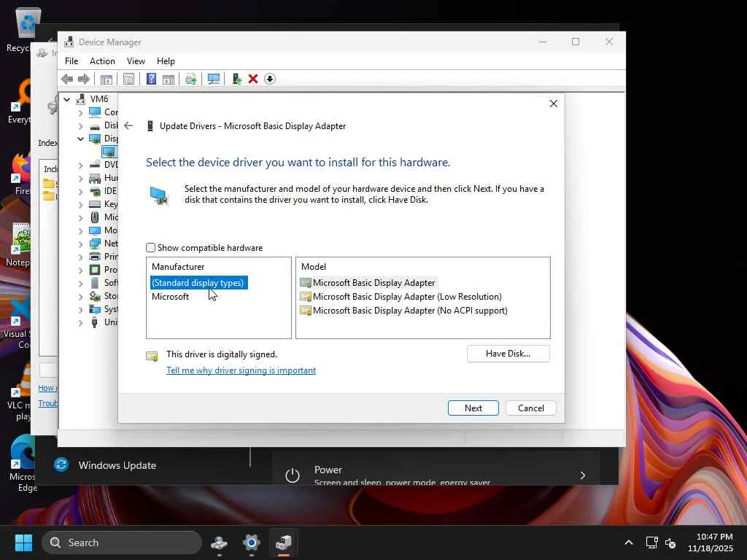Open Windows Start button
Viewport: 747px width, 560px height.
(23, 542)
